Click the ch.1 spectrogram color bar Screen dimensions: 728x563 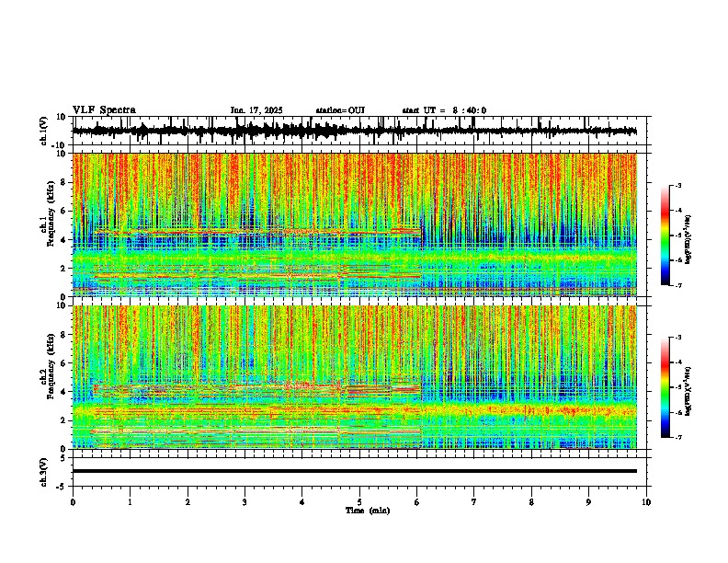tap(665, 235)
